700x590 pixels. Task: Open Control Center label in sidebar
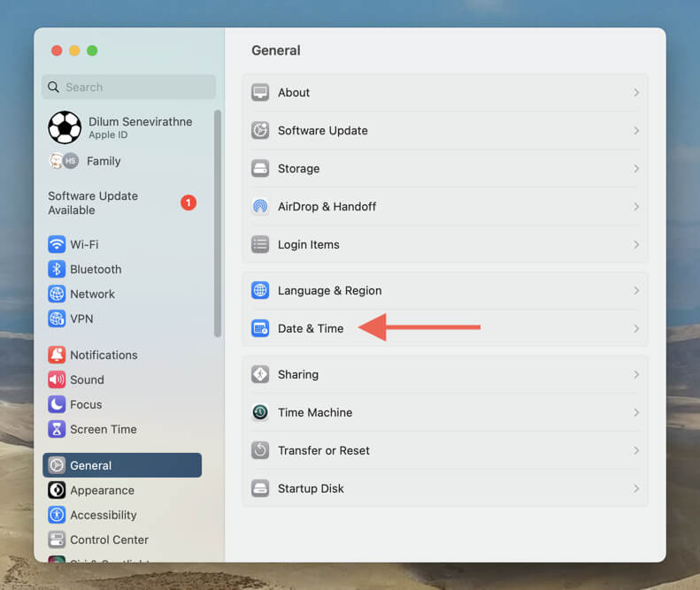110,540
